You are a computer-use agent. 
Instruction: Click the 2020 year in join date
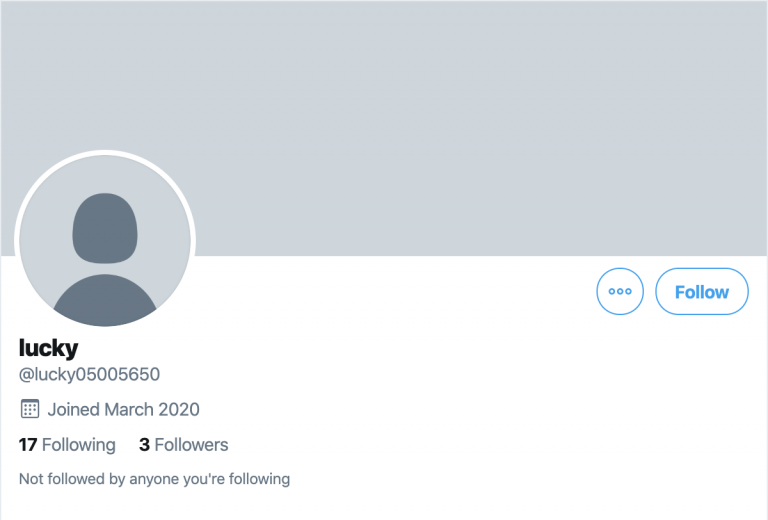coord(179,409)
